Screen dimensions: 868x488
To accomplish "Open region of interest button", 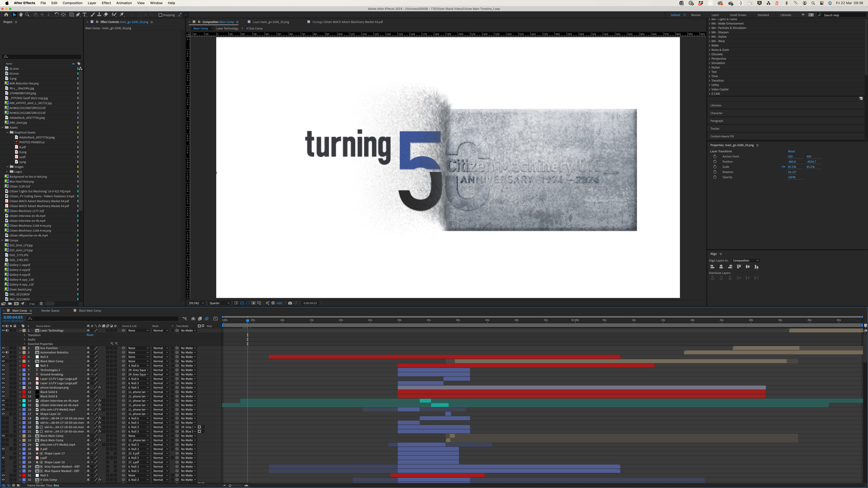I will click(253, 303).
